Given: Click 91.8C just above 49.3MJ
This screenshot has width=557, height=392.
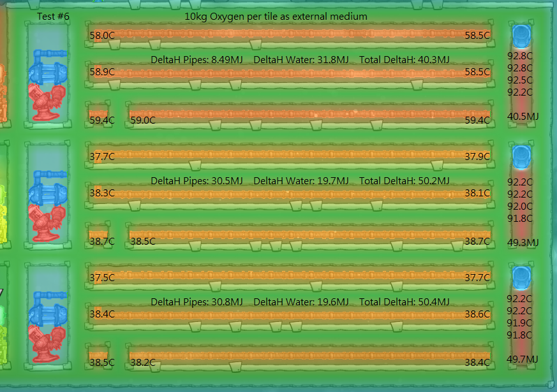Looking at the screenshot, I should pos(520,218).
